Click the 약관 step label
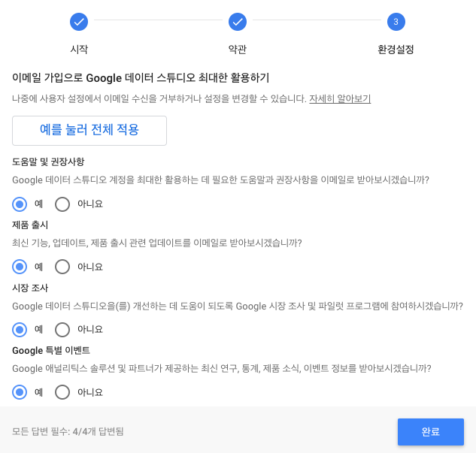 (238, 49)
